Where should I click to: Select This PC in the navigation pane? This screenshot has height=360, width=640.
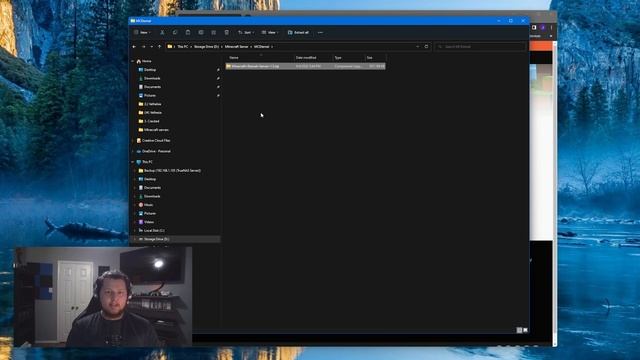pyautogui.click(x=147, y=162)
